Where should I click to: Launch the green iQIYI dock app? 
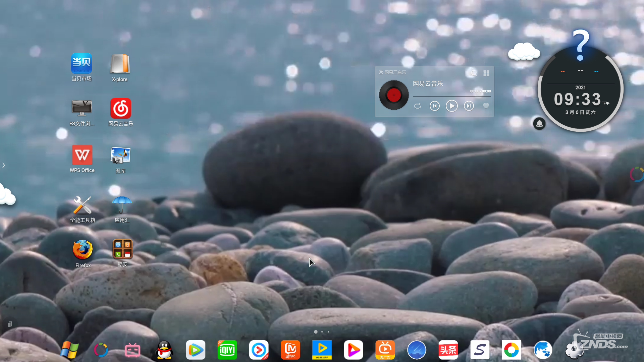click(227, 350)
